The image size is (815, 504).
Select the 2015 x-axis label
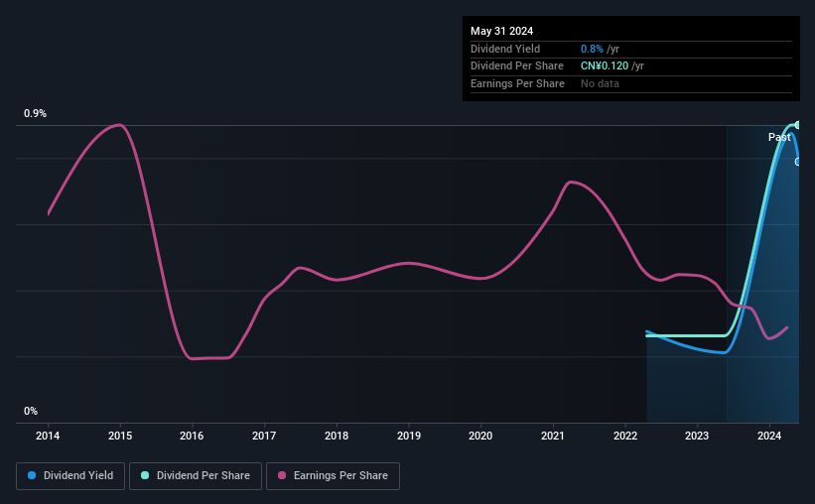[x=120, y=436]
